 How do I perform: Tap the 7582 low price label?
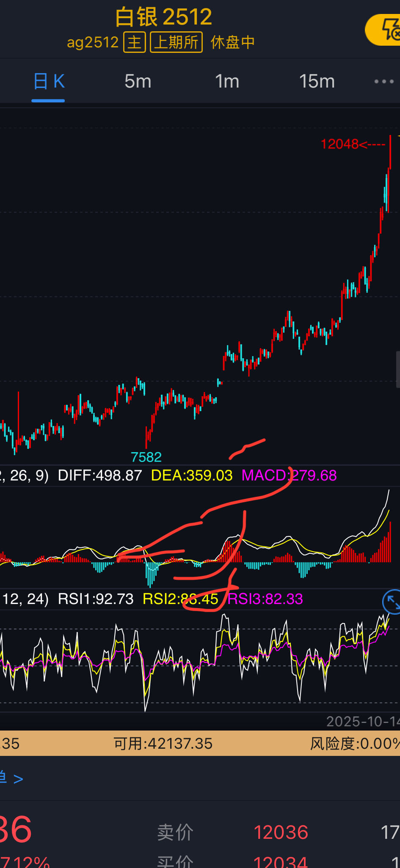coord(146,457)
